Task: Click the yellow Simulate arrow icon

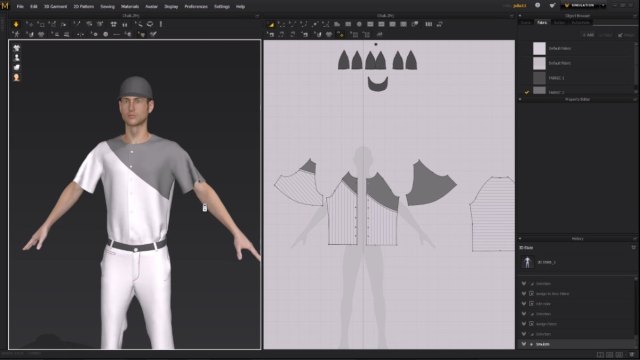Action: (x=16, y=24)
